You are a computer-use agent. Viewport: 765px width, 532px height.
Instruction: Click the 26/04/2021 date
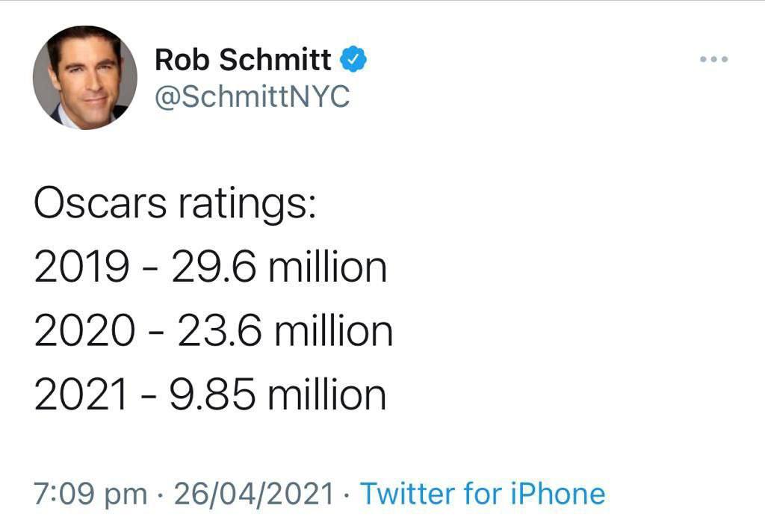pos(253,494)
